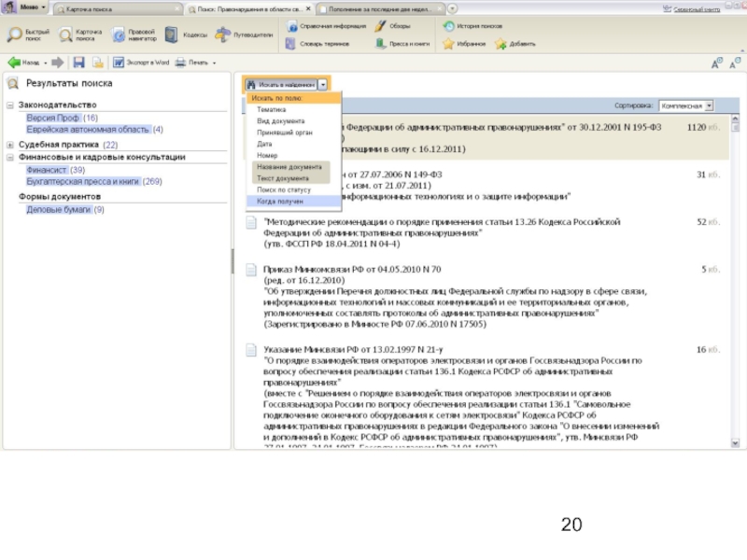Open Кодексы
The image size is (747, 560).
pyautogui.click(x=186, y=35)
